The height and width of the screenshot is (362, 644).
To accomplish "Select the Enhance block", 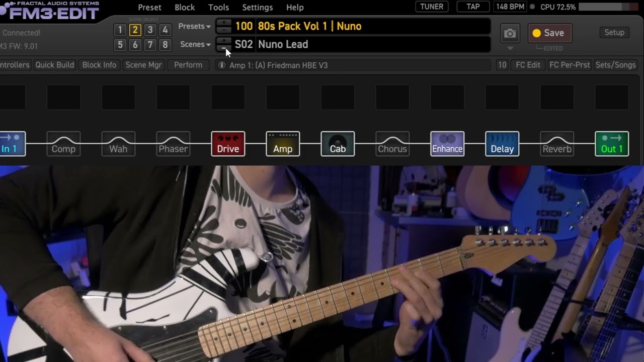I will [447, 144].
